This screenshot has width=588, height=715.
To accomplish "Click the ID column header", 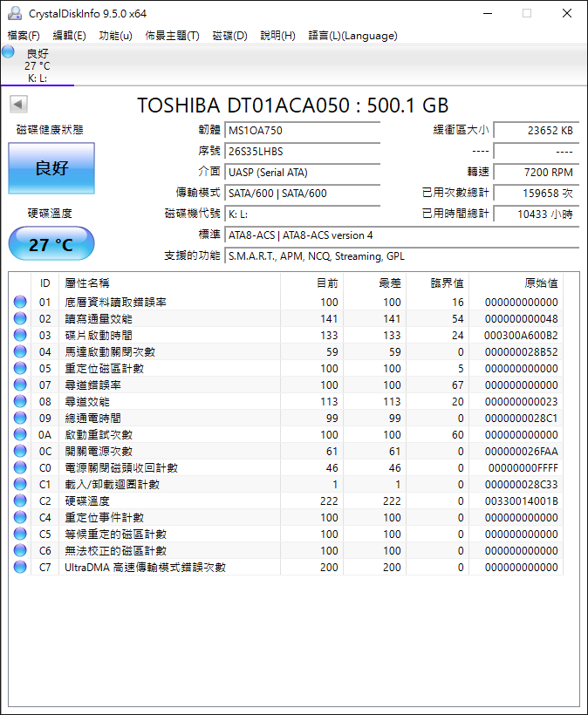I will coord(44,283).
